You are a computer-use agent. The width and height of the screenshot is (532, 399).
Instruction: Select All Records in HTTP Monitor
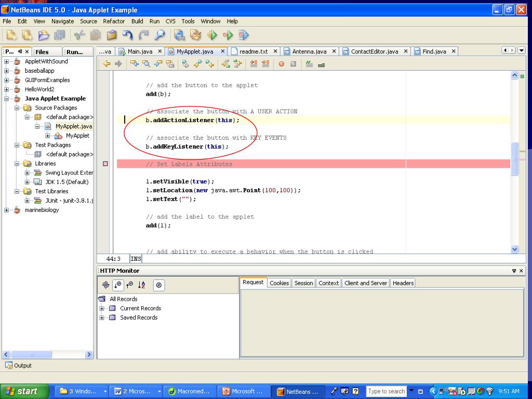(124, 299)
